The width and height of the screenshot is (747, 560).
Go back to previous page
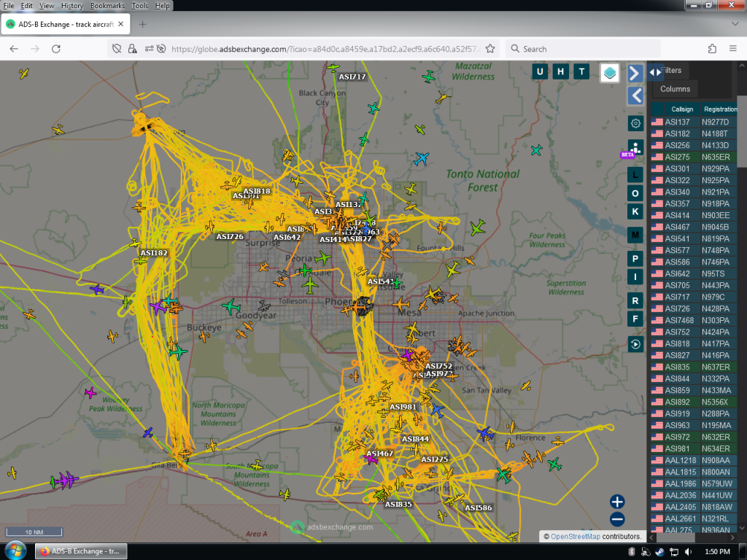pos(14,49)
